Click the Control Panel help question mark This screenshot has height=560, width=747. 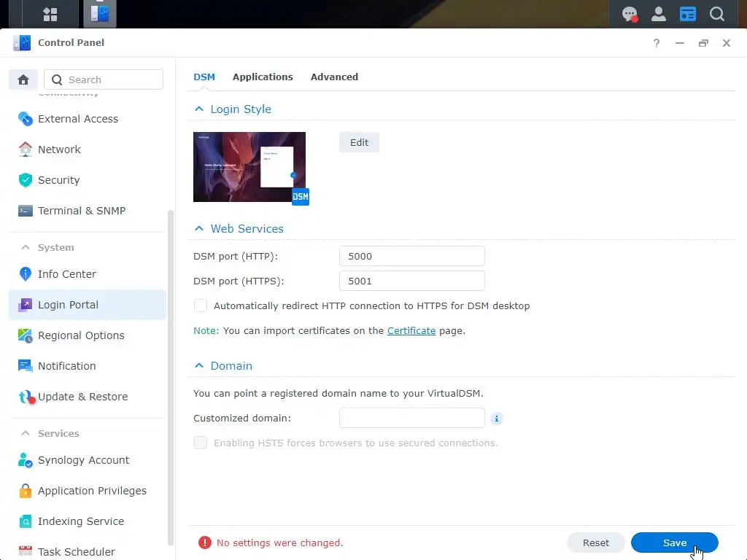[656, 43]
